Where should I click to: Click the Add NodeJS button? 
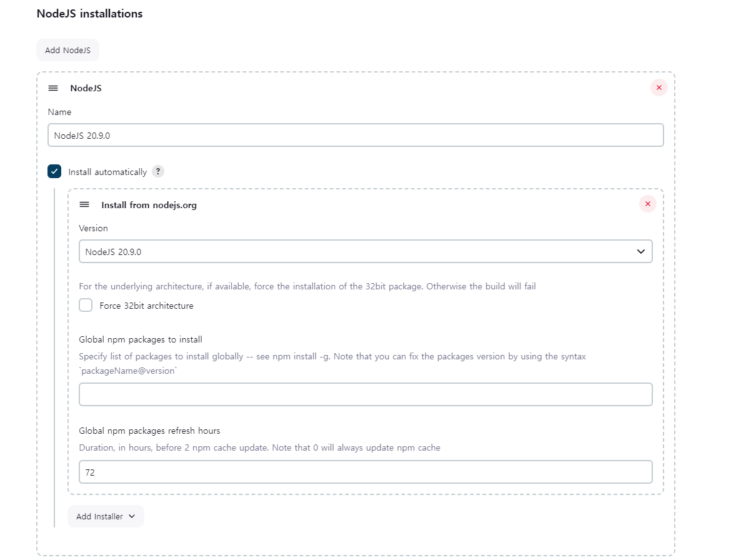click(x=67, y=50)
